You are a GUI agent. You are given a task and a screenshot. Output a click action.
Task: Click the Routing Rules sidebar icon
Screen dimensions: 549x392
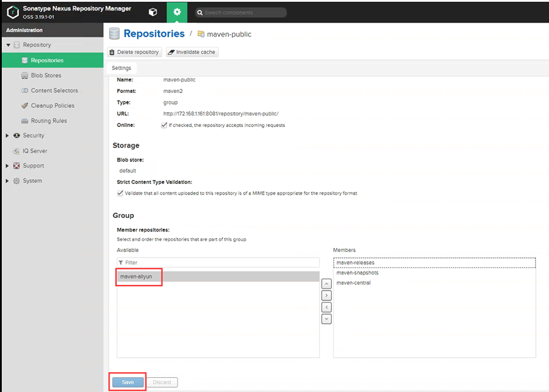(x=25, y=121)
